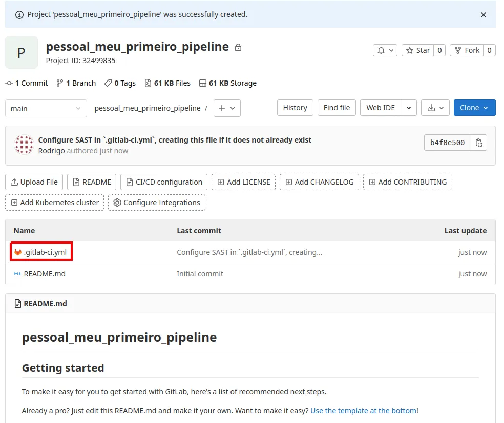504x423 pixels.
Task: Open the 0 Tags link
Action: point(120,83)
